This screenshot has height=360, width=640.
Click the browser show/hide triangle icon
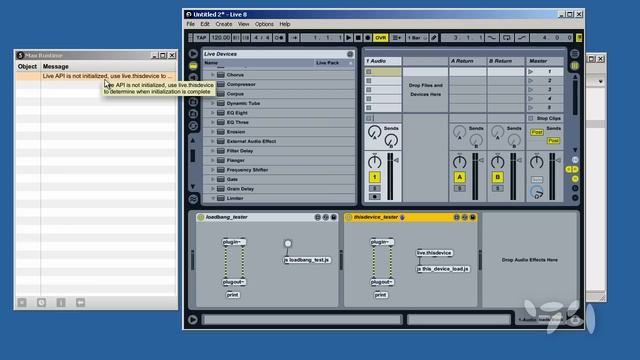coord(193,53)
